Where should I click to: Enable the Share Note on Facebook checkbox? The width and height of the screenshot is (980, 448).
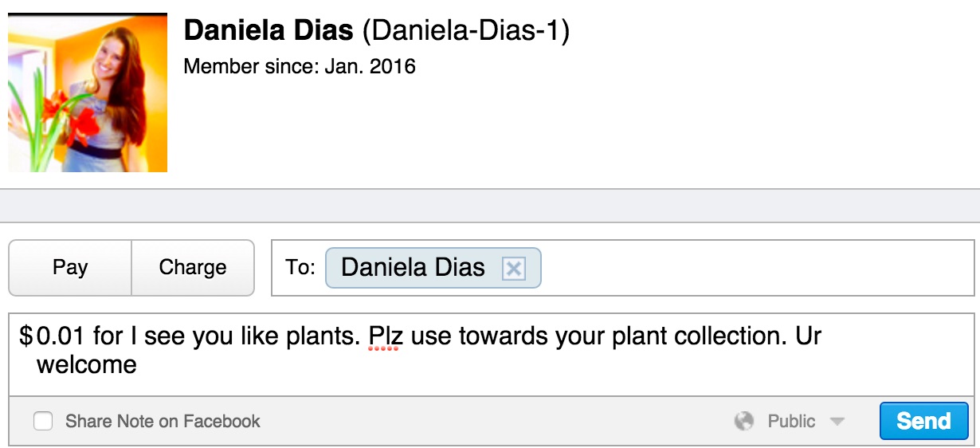point(43,421)
